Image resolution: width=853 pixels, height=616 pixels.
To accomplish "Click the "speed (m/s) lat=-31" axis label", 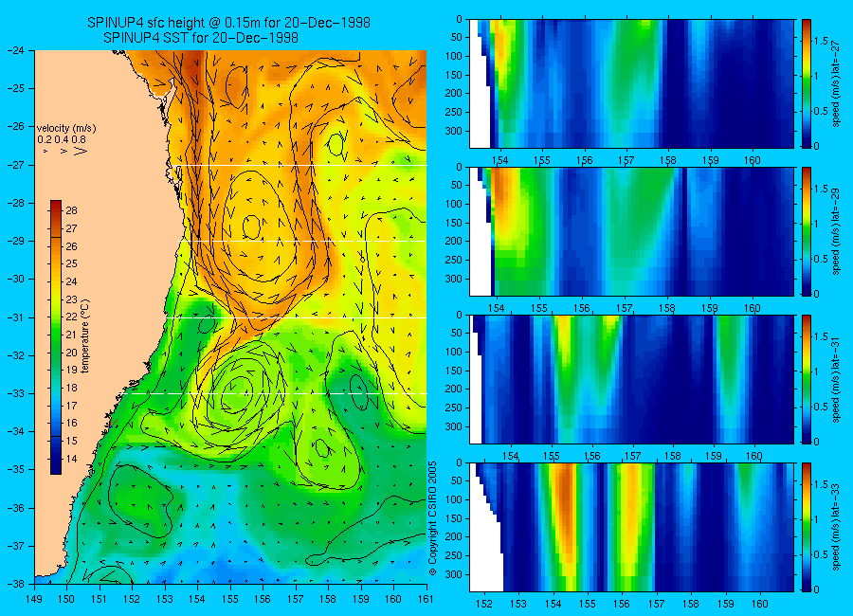I will pos(837,380).
